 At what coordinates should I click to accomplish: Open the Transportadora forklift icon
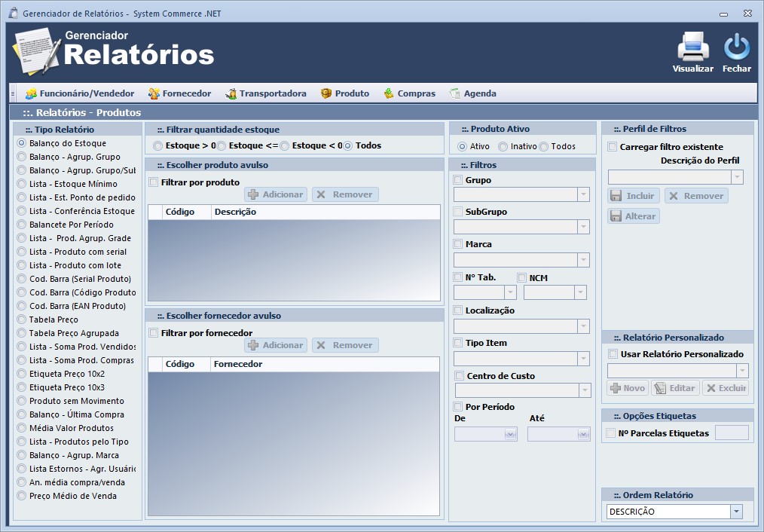tap(231, 93)
